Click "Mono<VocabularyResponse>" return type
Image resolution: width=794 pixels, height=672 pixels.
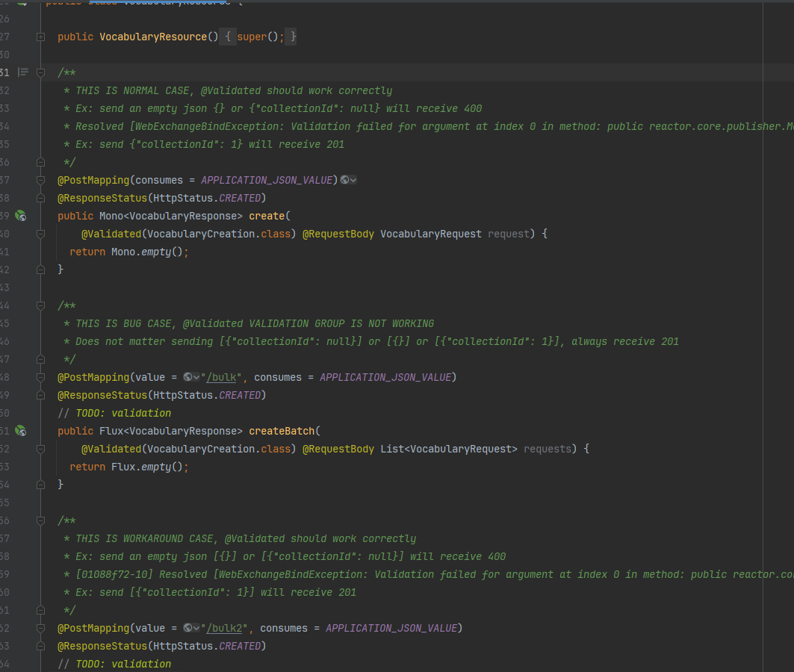(x=171, y=216)
